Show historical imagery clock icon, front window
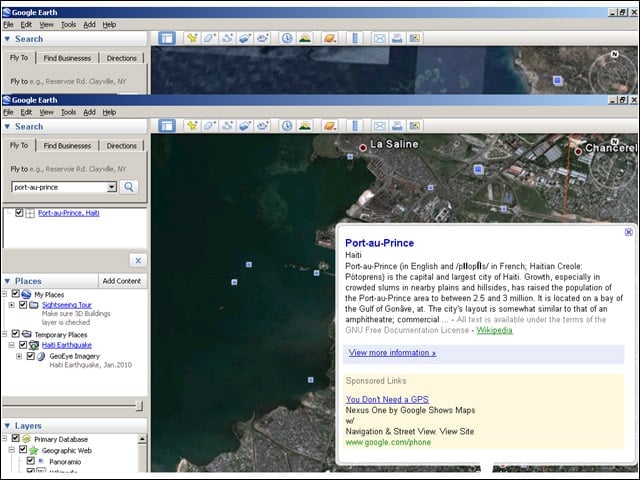This screenshot has height=480, width=640. pyautogui.click(x=287, y=126)
